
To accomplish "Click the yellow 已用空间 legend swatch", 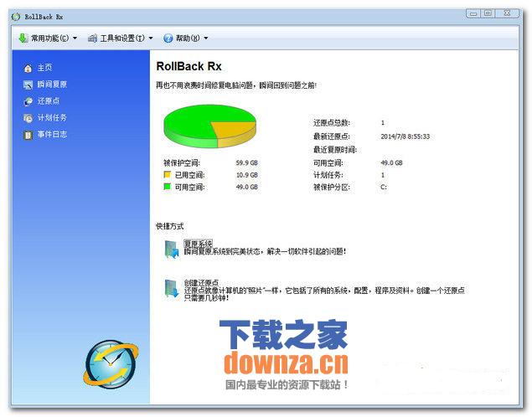I will coord(167,175).
